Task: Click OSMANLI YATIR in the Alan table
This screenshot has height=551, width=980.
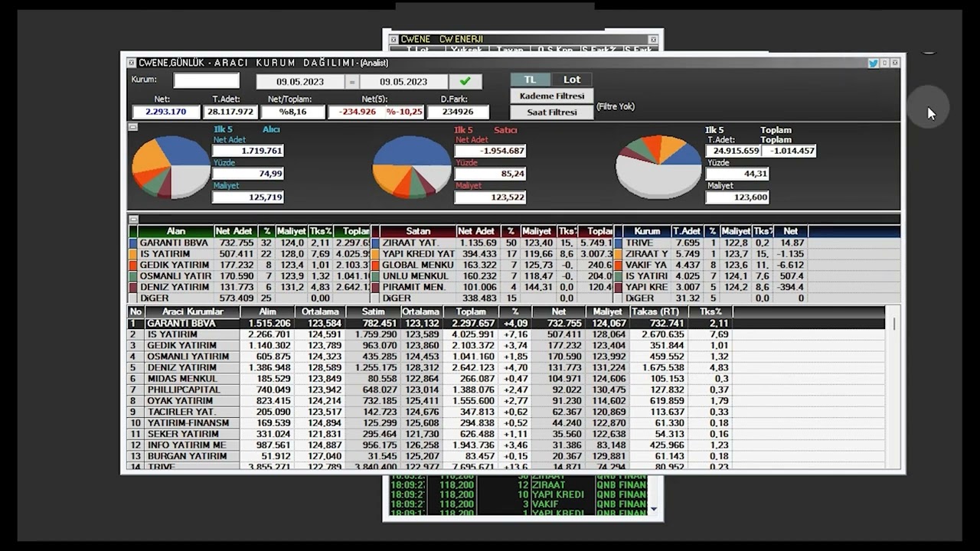Action: coord(175,276)
